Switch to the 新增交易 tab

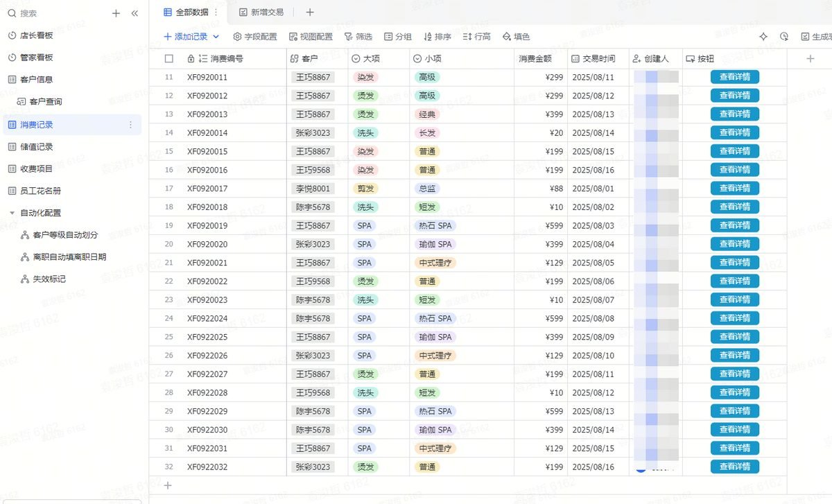click(261, 12)
